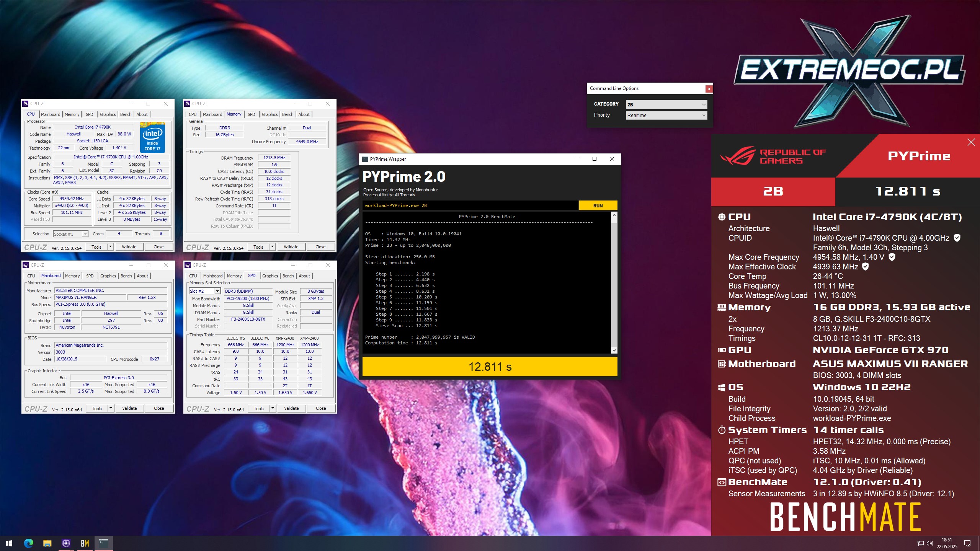Click yellow RUN button in PYPrime
The width and height of the screenshot is (980, 551).
tap(598, 205)
